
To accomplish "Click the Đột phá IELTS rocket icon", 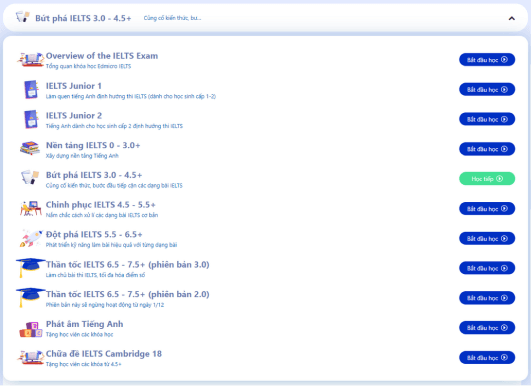I will click(x=31, y=238).
